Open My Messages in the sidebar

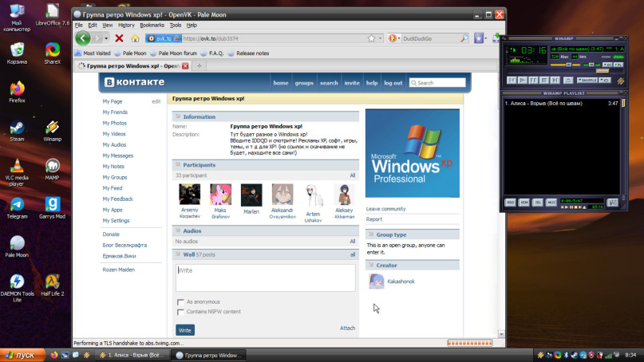(118, 156)
